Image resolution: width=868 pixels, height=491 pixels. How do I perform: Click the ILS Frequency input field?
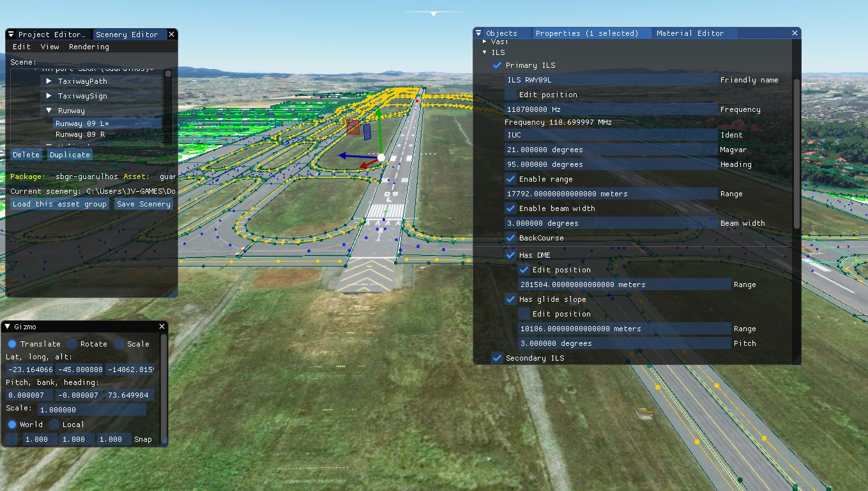click(611, 109)
